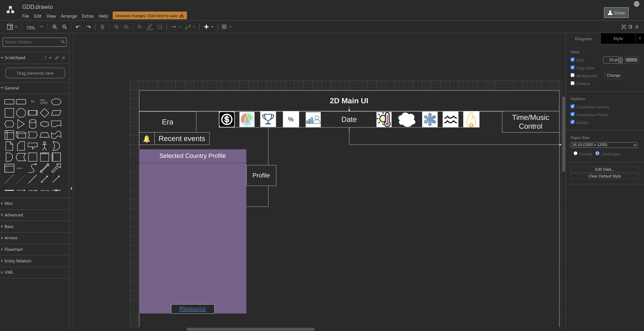The width and height of the screenshot is (644, 331).
Task: Click the undo icon in the toolbar
Action: tap(78, 27)
